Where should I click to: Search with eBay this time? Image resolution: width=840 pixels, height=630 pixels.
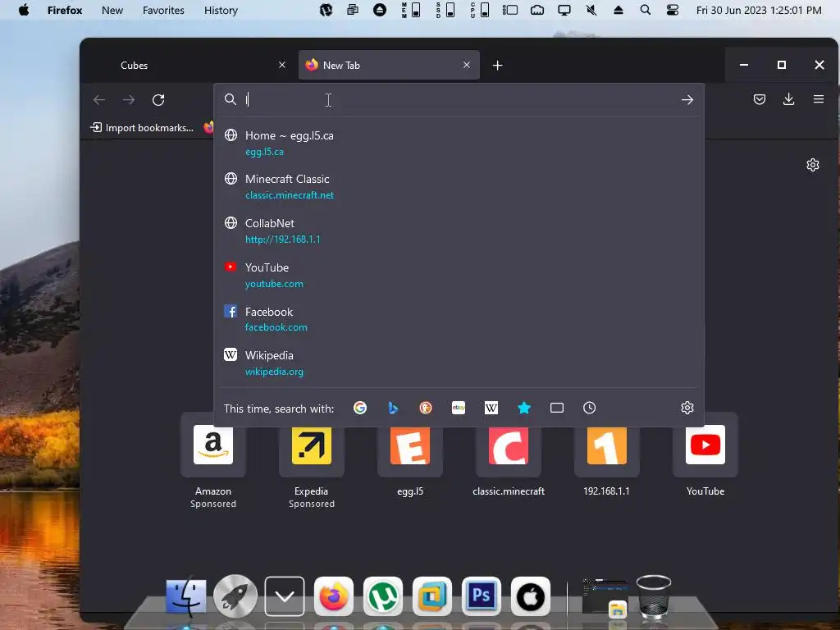(x=459, y=409)
